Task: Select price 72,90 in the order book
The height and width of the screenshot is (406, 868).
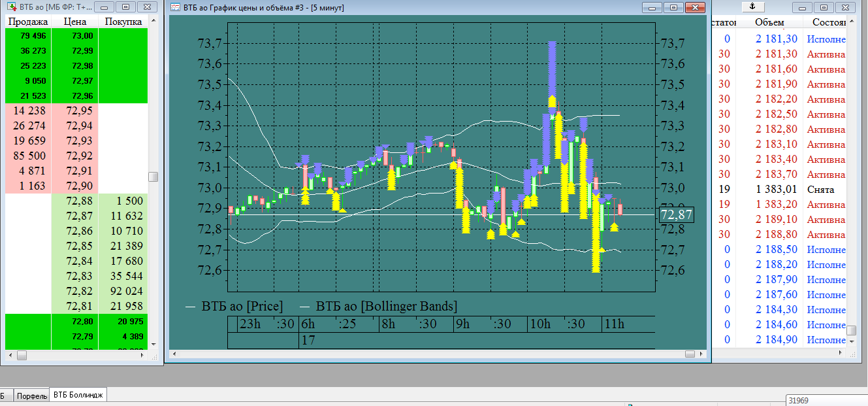Action: coord(76,186)
